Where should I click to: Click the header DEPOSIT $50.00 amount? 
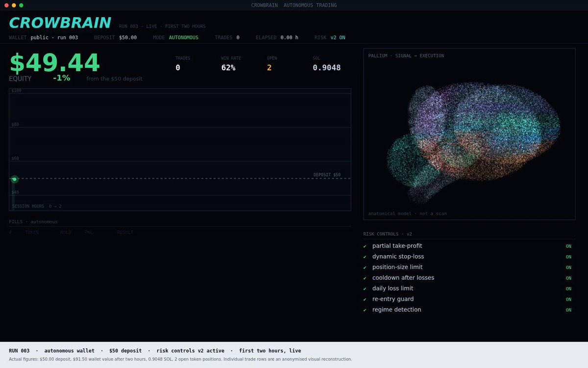(128, 37)
